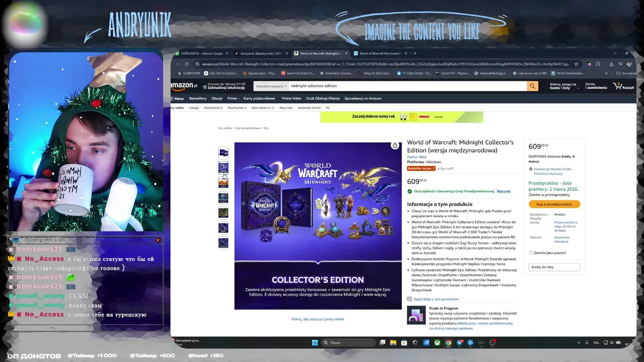The height and width of the screenshot is (362, 644).
Task: Tick the Zamów jako prezent checkbox
Action: (x=531, y=253)
